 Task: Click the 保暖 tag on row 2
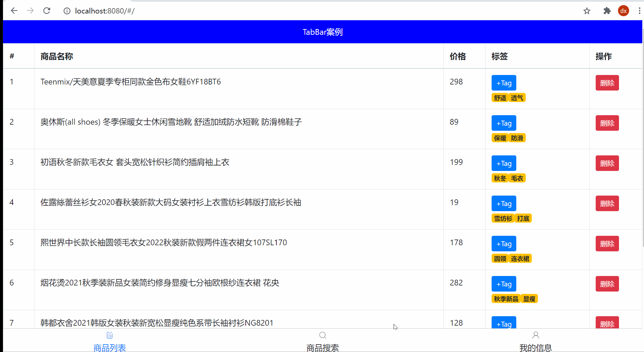[500, 138]
